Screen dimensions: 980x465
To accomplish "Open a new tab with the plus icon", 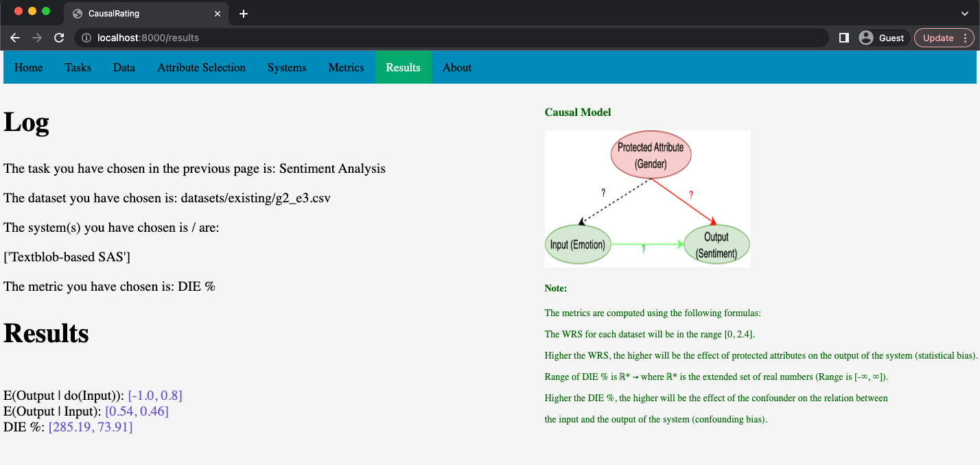I will click(244, 14).
